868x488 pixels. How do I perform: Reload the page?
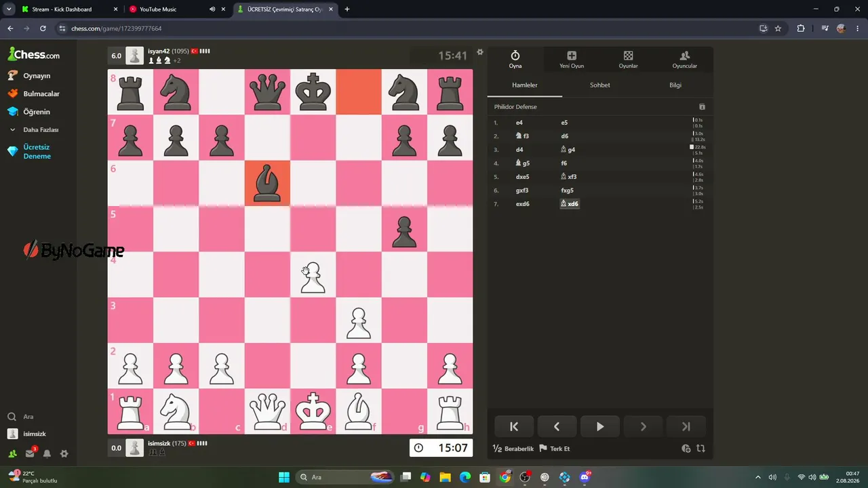coord(43,28)
